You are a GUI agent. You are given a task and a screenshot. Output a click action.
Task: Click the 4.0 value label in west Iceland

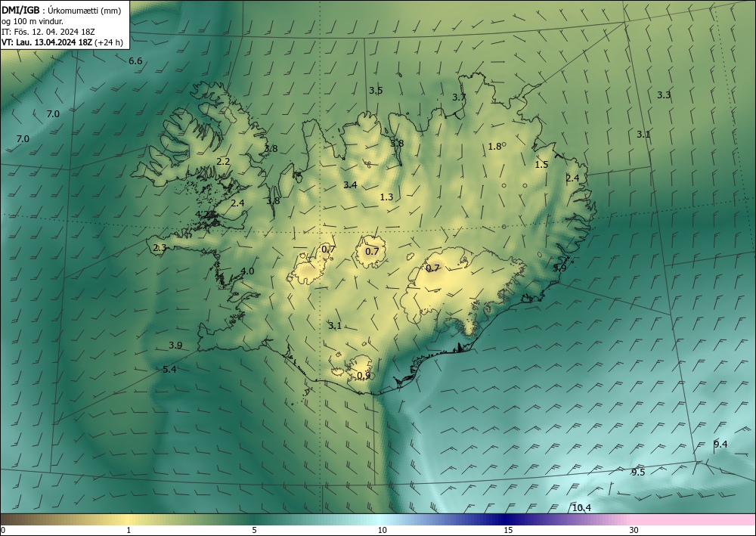(x=247, y=271)
